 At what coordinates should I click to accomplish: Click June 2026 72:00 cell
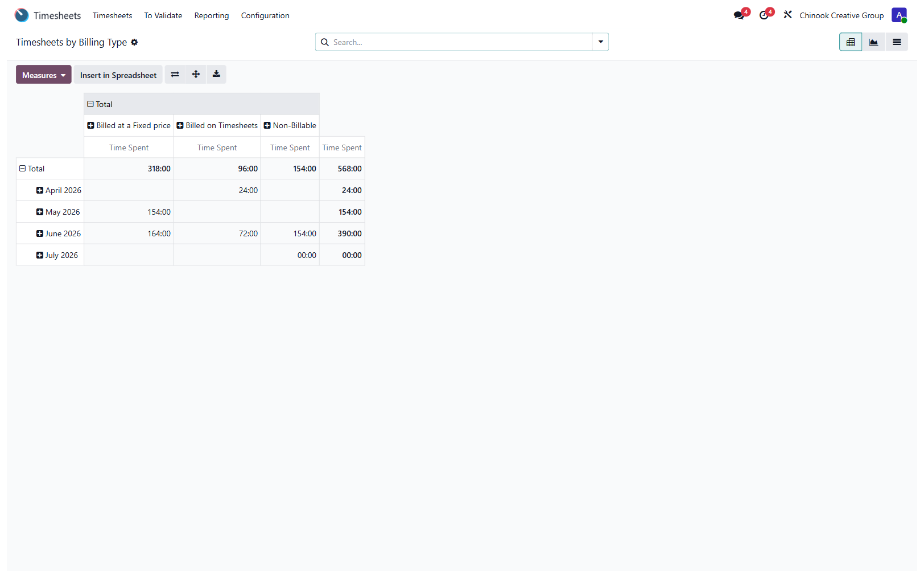coord(217,233)
